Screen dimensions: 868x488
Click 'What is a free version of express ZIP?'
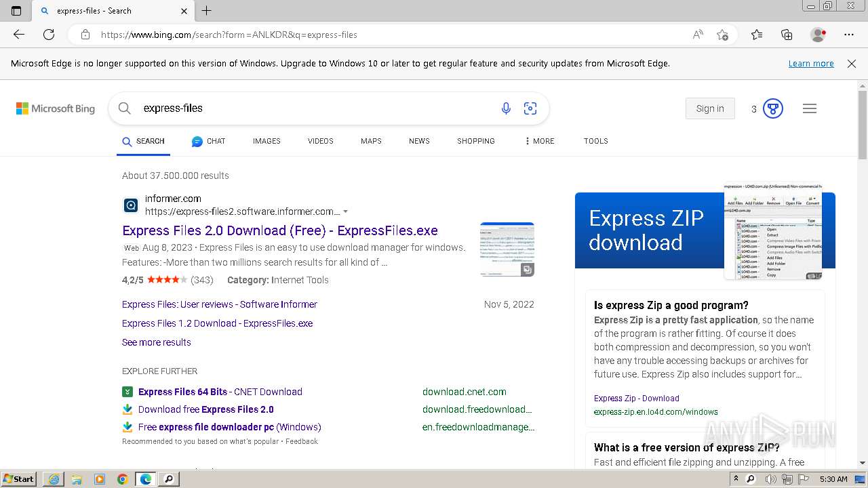[x=687, y=447]
